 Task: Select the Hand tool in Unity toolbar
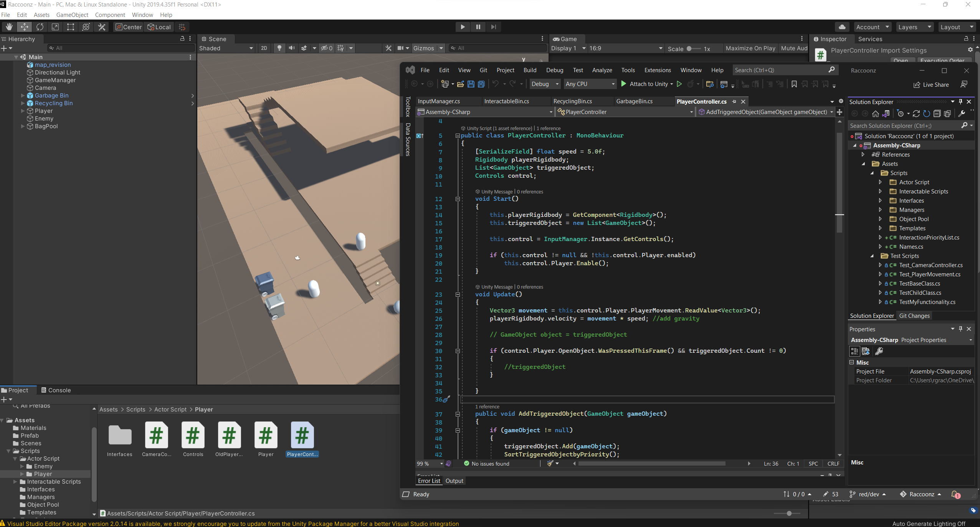9,27
